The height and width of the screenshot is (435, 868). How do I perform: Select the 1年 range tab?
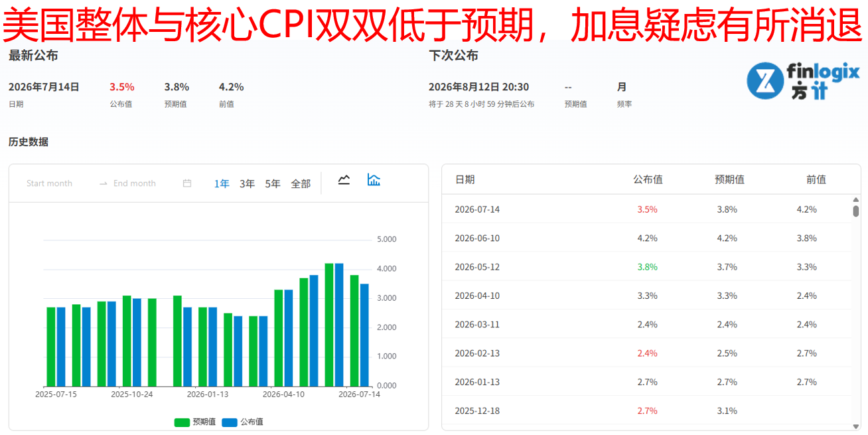[x=222, y=184]
